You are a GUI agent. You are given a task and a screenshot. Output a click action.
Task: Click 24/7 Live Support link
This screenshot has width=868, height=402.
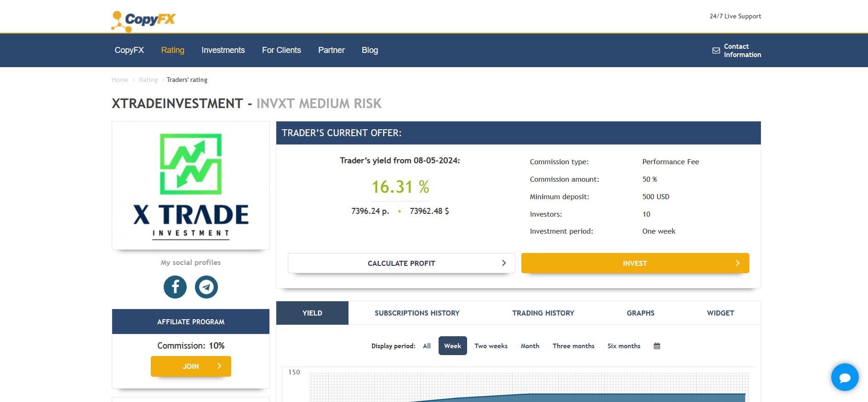735,16
